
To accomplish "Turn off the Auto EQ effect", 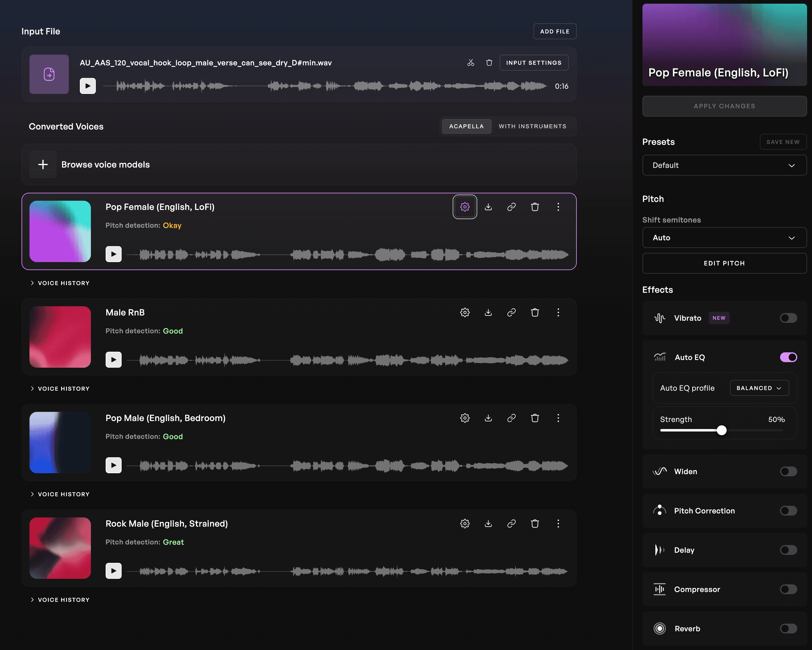I will 788,357.
